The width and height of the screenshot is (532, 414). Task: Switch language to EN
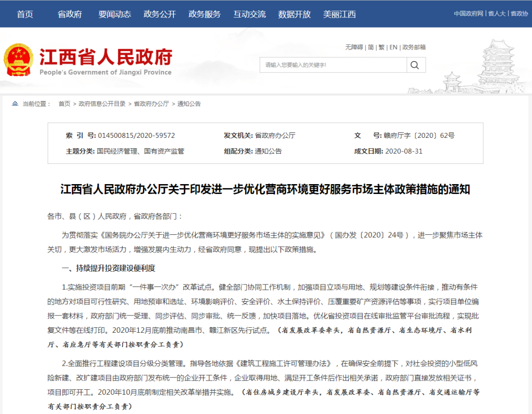pyautogui.click(x=393, y=47)
